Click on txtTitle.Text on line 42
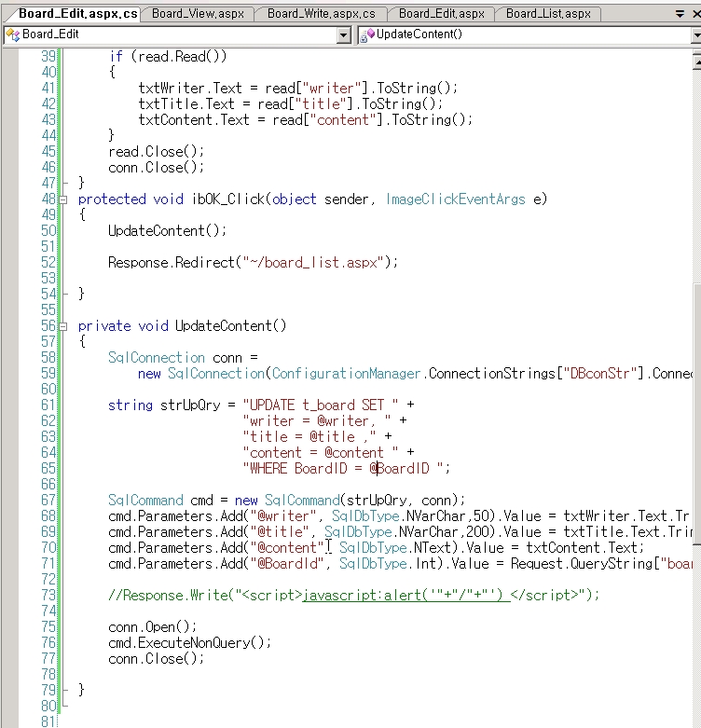The width and height of the screenshot is (701, 728). click(186, 104)
